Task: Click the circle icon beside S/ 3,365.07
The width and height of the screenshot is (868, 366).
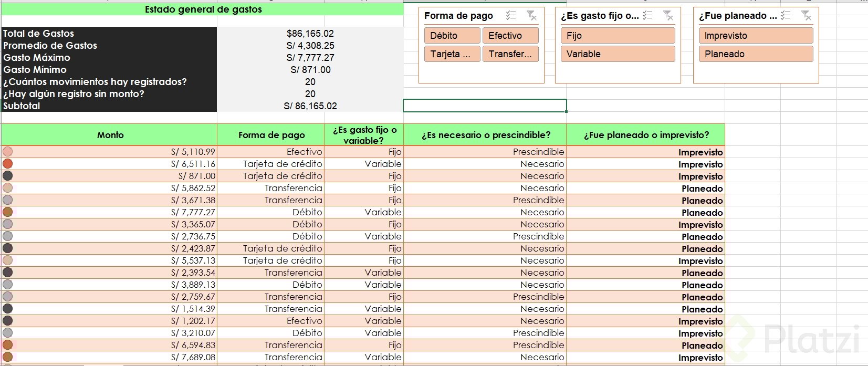Action: pos(8,224)
